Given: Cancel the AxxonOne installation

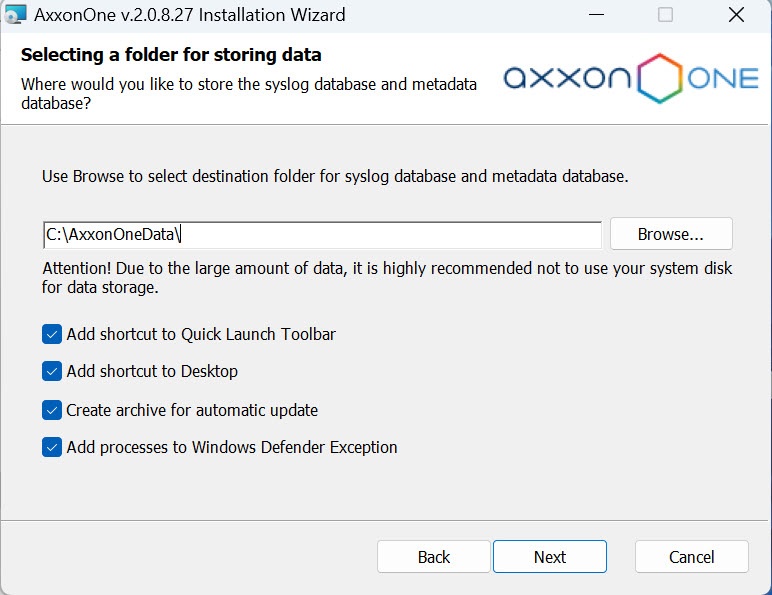Looking at the screenshot, I should (691, 557).
